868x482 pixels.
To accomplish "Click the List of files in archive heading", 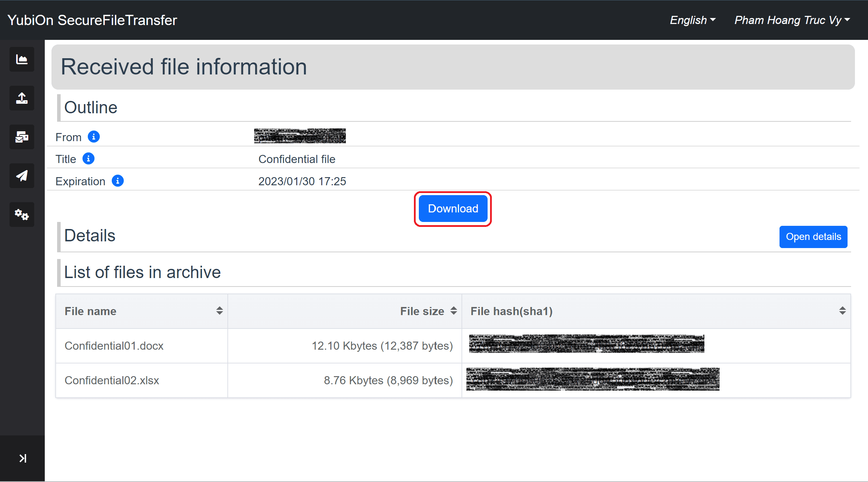I will [x=142, y=272].
